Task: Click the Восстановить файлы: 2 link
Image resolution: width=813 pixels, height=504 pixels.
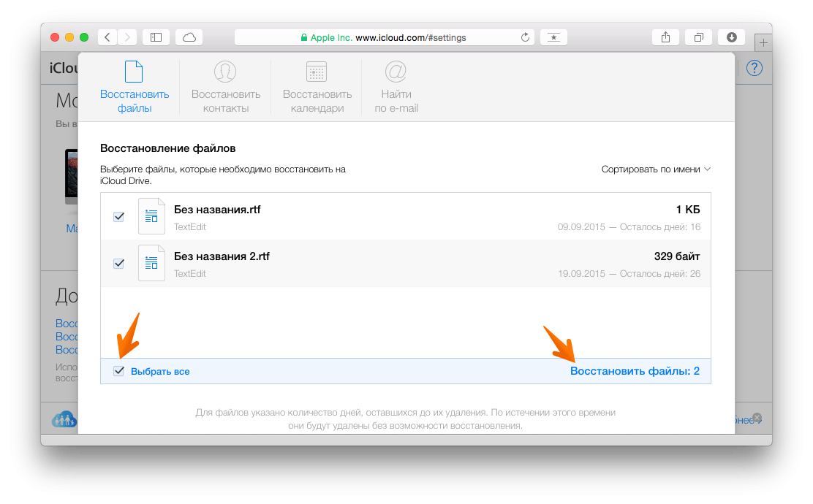Action: tap(635, 371)
